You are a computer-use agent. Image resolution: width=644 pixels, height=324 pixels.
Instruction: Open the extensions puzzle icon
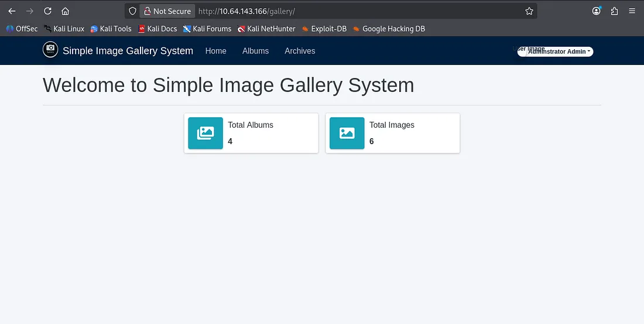pyautogui.click(x=614, y=11)
